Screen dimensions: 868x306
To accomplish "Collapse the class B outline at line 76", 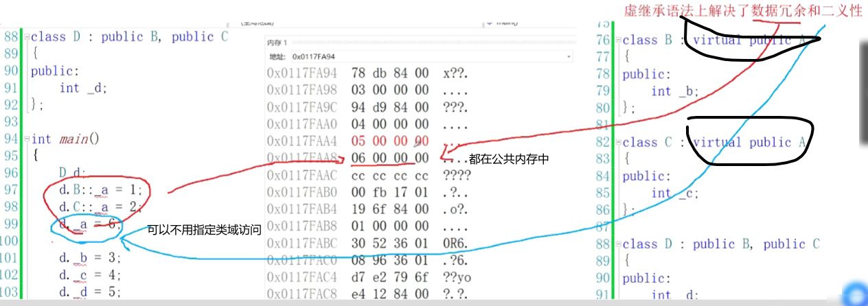I will (x=618, y=40).
